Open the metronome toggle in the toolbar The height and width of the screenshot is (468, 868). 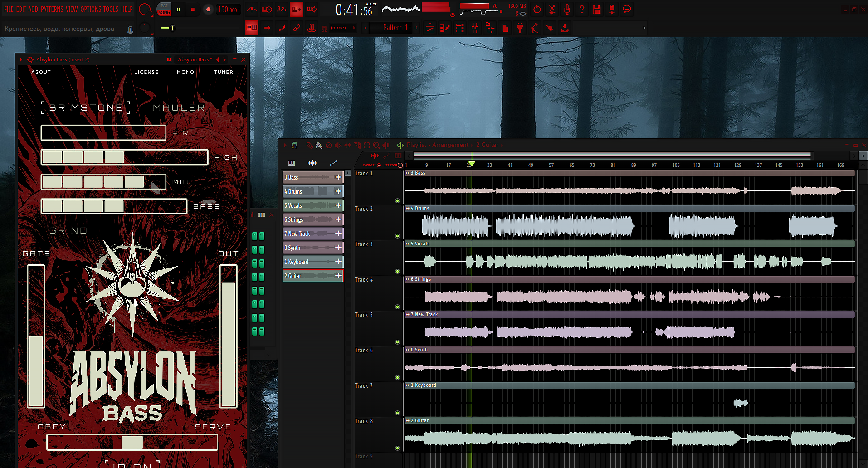tap(252, 9)
